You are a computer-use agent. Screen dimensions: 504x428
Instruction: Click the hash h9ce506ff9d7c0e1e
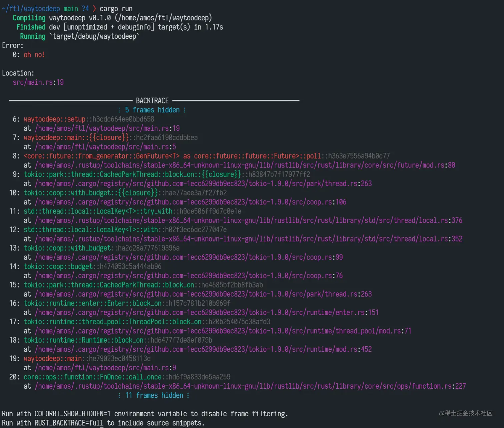tap(210, 211)
